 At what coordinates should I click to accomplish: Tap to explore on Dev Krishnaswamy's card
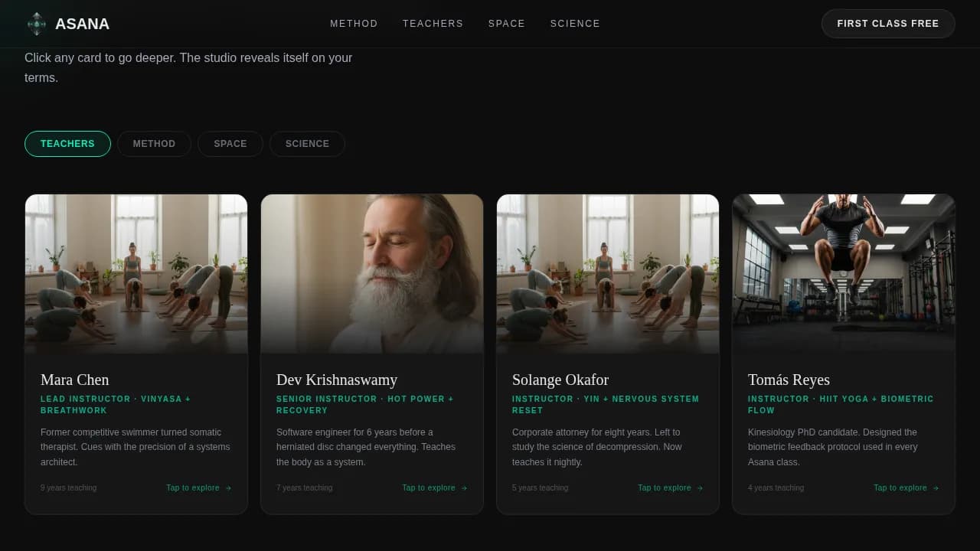[x=435, y=488]
